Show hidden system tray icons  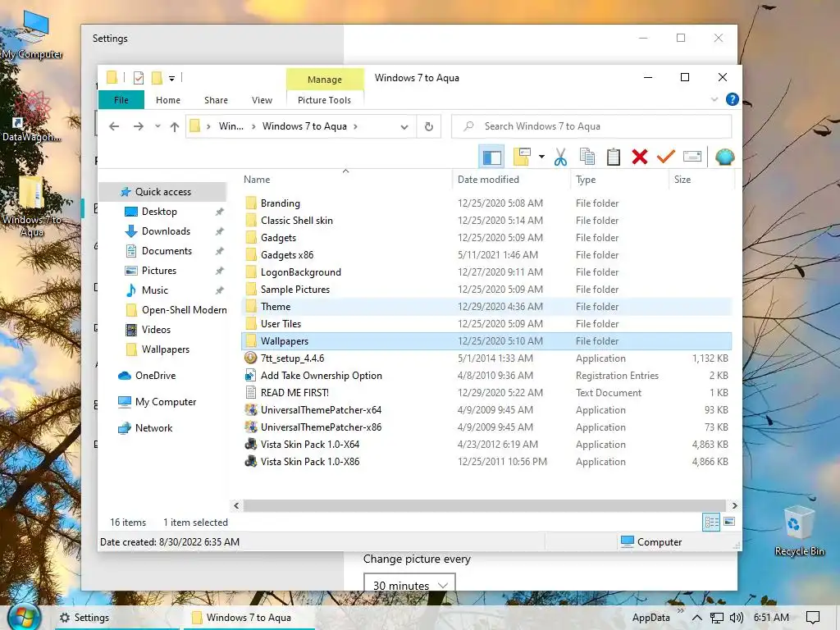pyautogui.click(x=697, y=618)
